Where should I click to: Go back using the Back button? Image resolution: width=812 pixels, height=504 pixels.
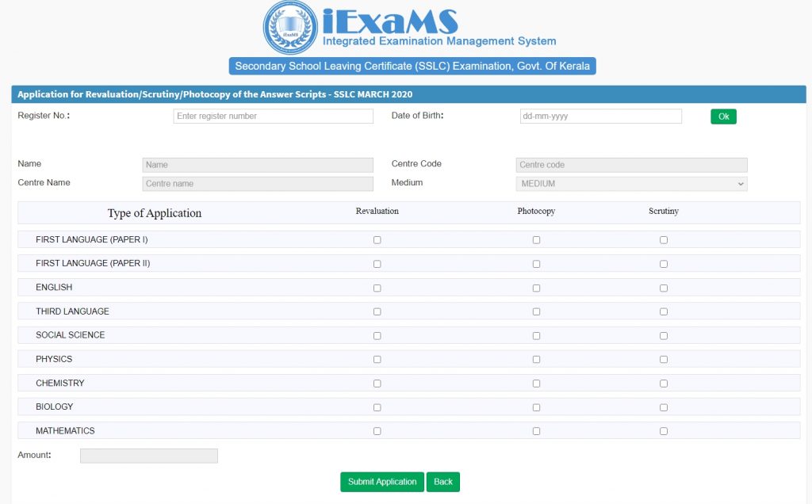(x=442, y=482)
